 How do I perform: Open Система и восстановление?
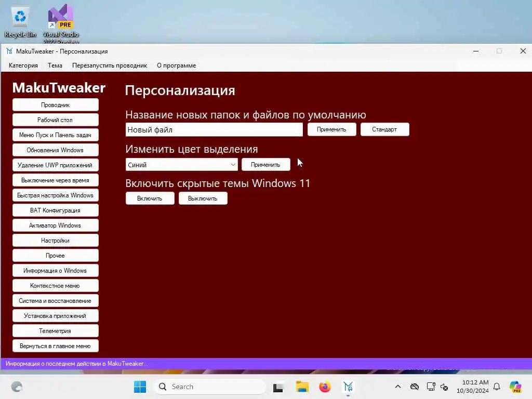pos(55,301)
